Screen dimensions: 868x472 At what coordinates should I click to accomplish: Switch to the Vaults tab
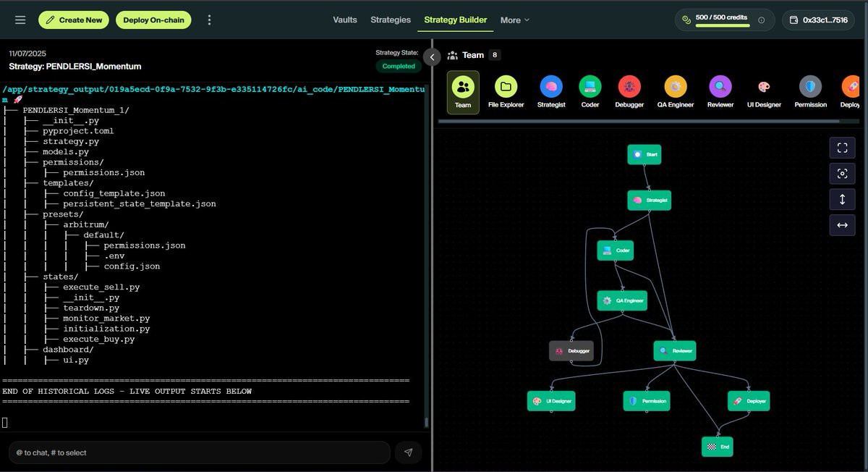coord(345,20)
